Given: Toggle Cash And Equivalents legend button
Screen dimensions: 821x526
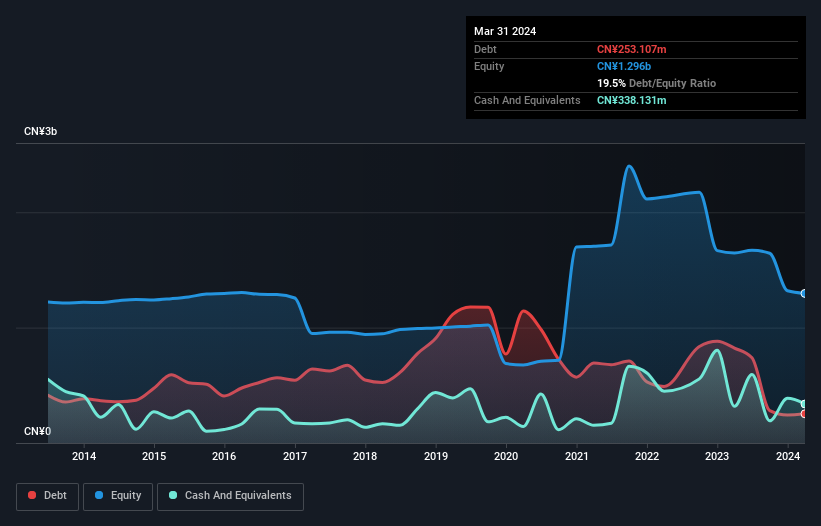Looking at the screenshot, I should (x=230, y=496).
